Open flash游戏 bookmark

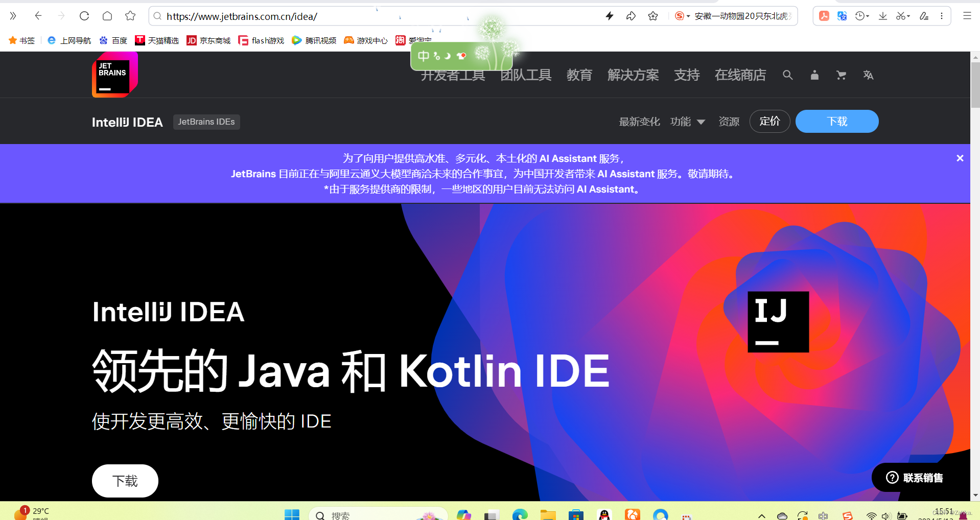click(261, 40)
